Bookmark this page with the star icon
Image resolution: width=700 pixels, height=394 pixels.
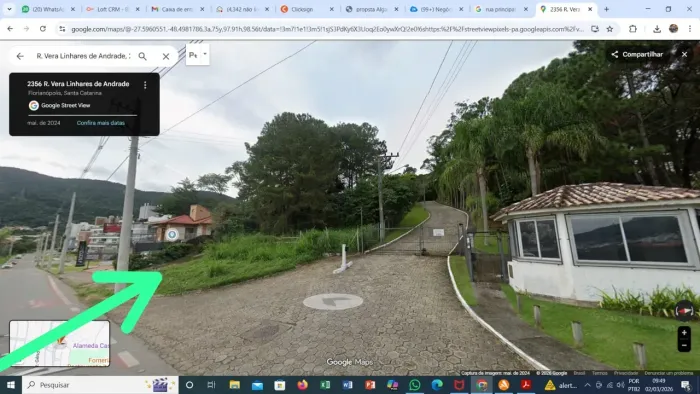(x=609, y=29)
